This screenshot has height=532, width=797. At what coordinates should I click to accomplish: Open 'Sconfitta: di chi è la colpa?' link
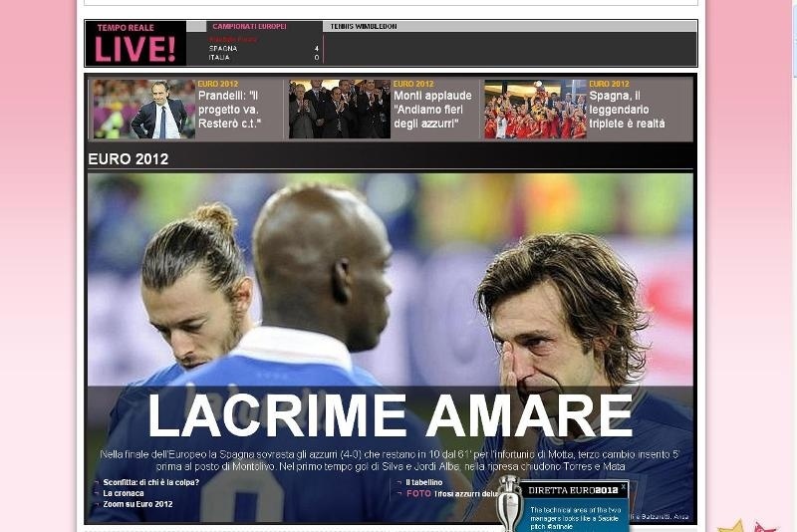coord(151,482)
